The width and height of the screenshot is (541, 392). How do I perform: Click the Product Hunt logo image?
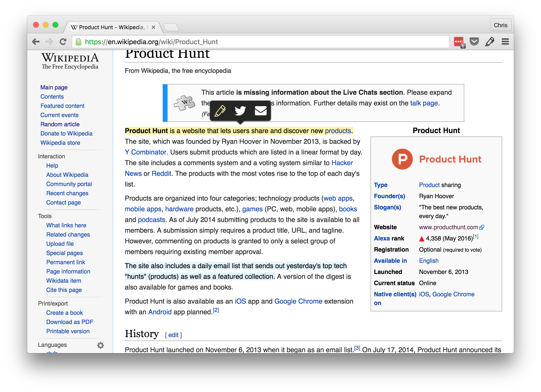tap(436, 159)
